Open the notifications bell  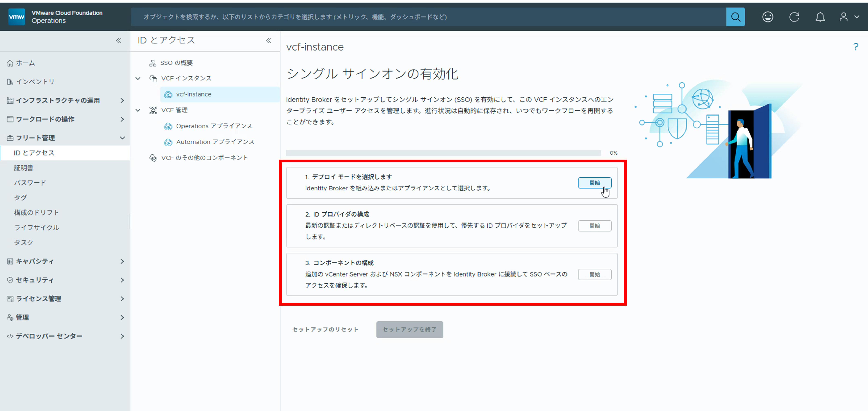[x=820, y=17]
